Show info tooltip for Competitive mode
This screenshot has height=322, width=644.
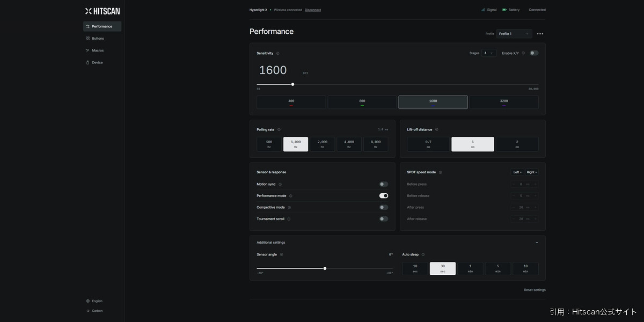(x=289, y=207)
